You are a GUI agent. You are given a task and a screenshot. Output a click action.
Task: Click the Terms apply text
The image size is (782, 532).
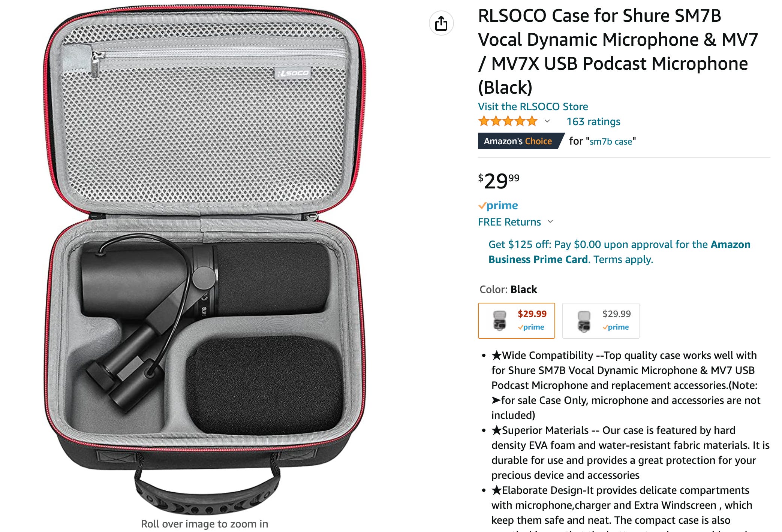[623, 259]
